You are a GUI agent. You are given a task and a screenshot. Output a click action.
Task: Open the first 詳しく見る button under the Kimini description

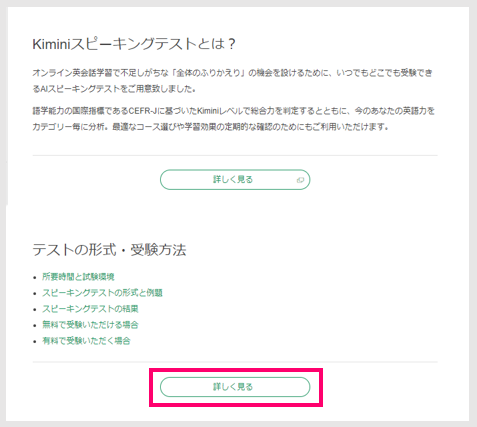tap(235, 180)
